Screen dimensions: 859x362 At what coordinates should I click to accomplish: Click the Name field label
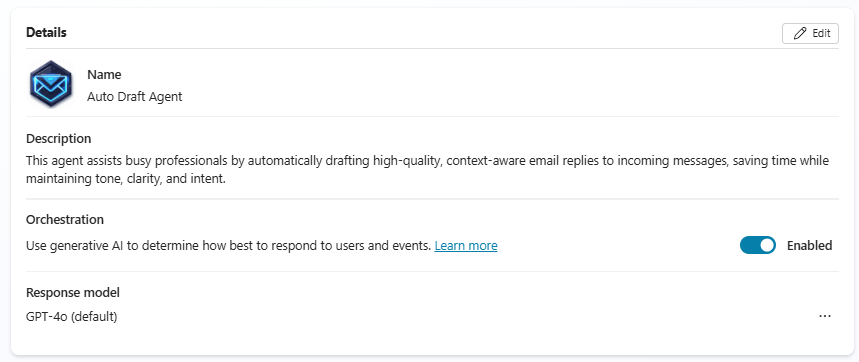(104, 74)
